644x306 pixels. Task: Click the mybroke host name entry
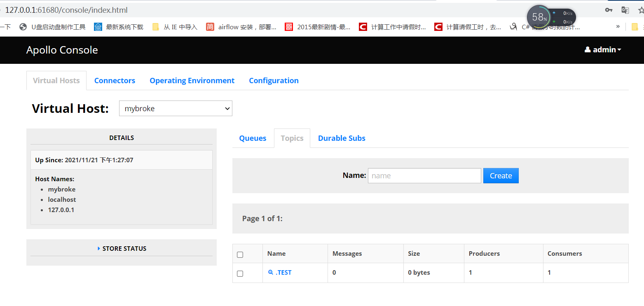click(62, 189)
